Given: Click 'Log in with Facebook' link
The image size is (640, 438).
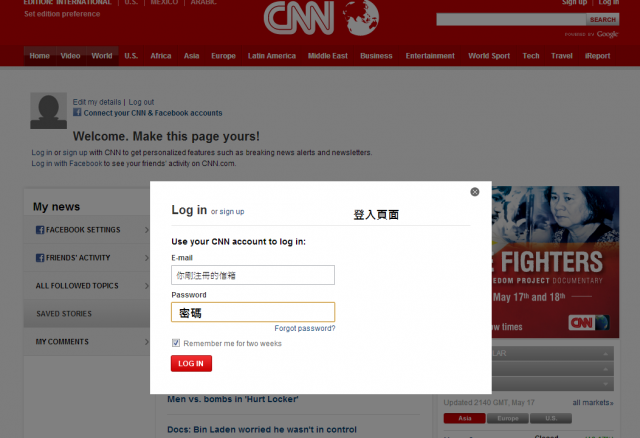Looking at the screenshot, I should click(x=67, y=163).
